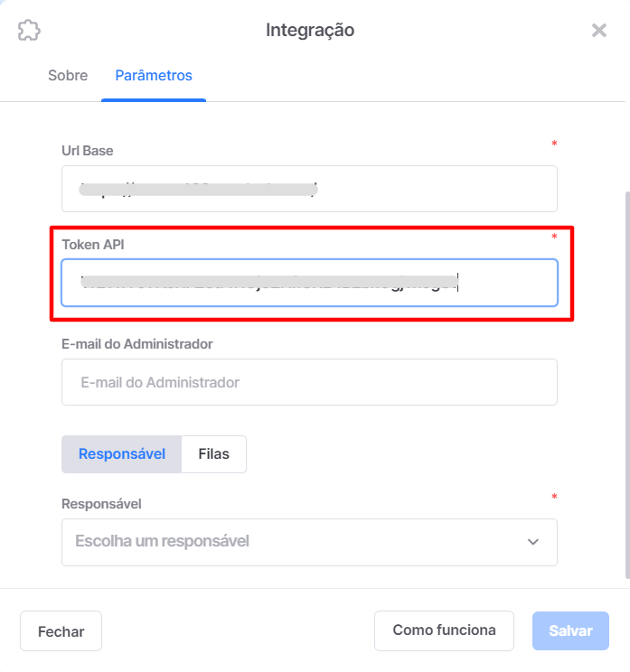Click the puzzle piece integration icon
This screenshot has height=672, width=630.
[29, 30]
